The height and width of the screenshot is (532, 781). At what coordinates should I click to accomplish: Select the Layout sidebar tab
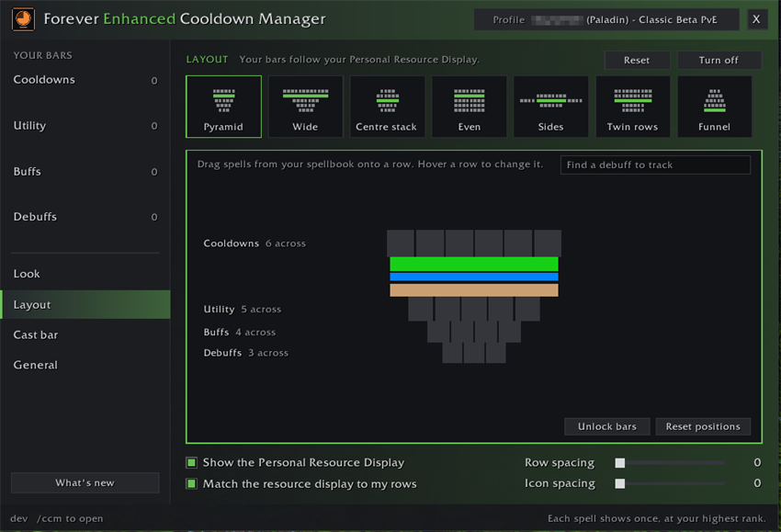(x=85, y=305)
